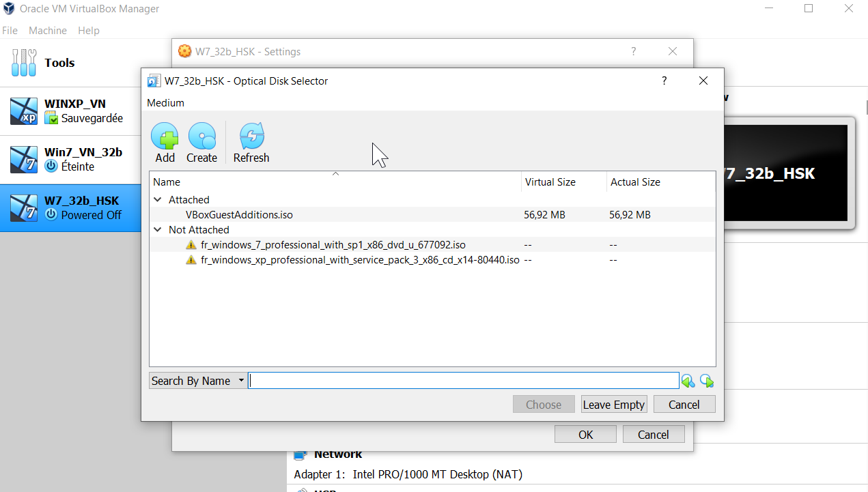Go to the previous search match
Image resolution: width=868 pixels, height=492 pixels.
[x=688, y=381]
